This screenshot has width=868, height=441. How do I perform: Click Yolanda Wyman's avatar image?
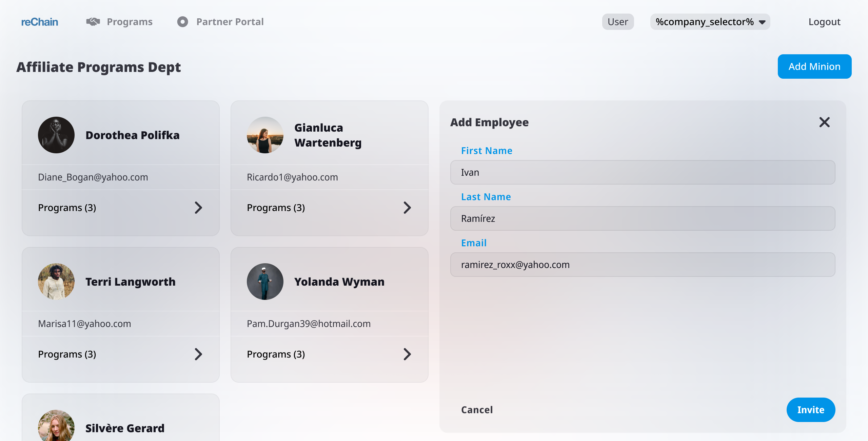pos(265,282)
